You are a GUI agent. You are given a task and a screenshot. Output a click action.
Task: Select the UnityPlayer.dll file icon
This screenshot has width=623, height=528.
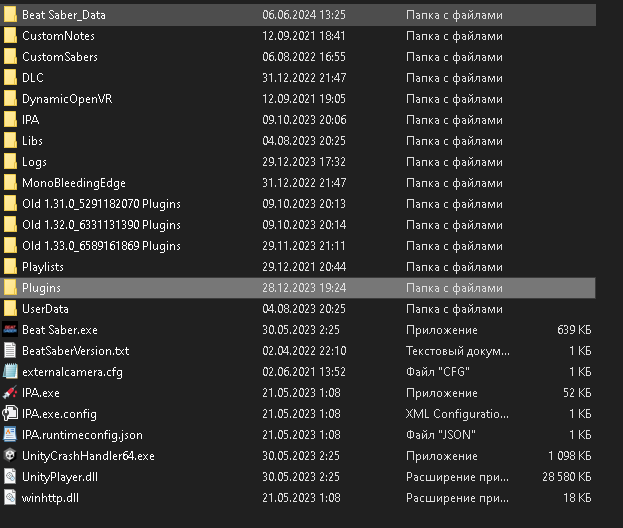click(x=10, y=477)
